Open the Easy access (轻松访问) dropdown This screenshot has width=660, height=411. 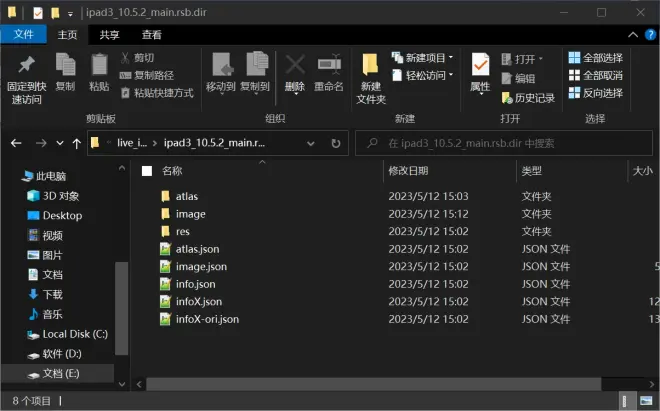[x=424, y=75]
